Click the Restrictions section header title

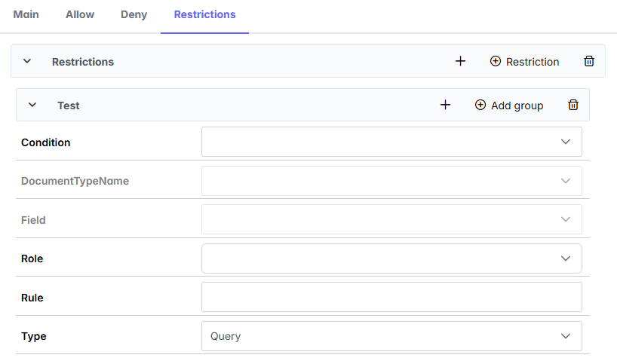pyautogui.click(x=83, y=62)
